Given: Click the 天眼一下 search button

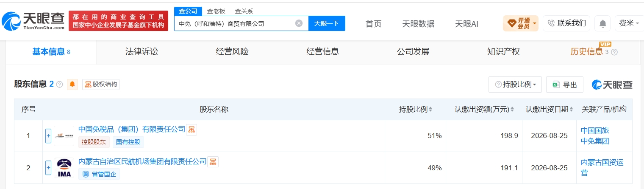Looking at the screenshot, I should click(x=327, y=23).
